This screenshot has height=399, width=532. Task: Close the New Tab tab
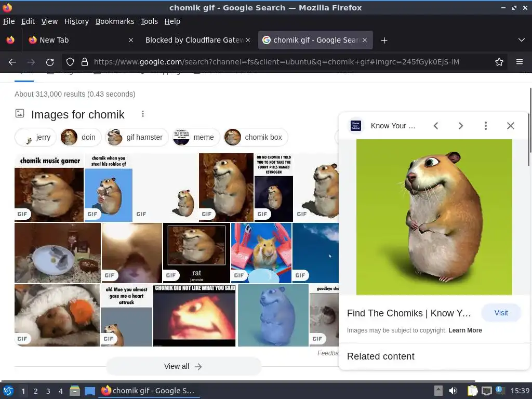[x=130, y=40]
